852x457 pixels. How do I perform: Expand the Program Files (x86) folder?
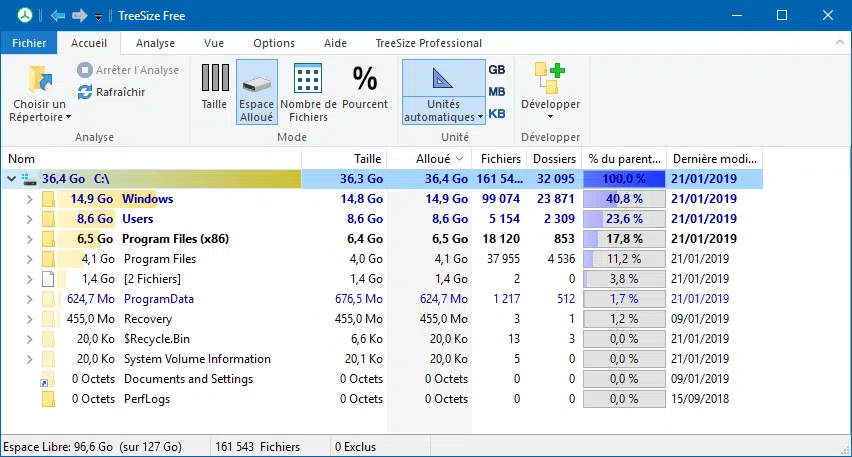(x=29, y=239)
